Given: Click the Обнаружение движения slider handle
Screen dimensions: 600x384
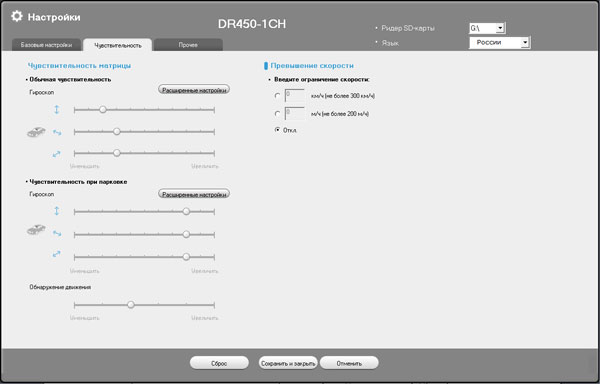Looking at the screenshot, I should pos(131,305).
